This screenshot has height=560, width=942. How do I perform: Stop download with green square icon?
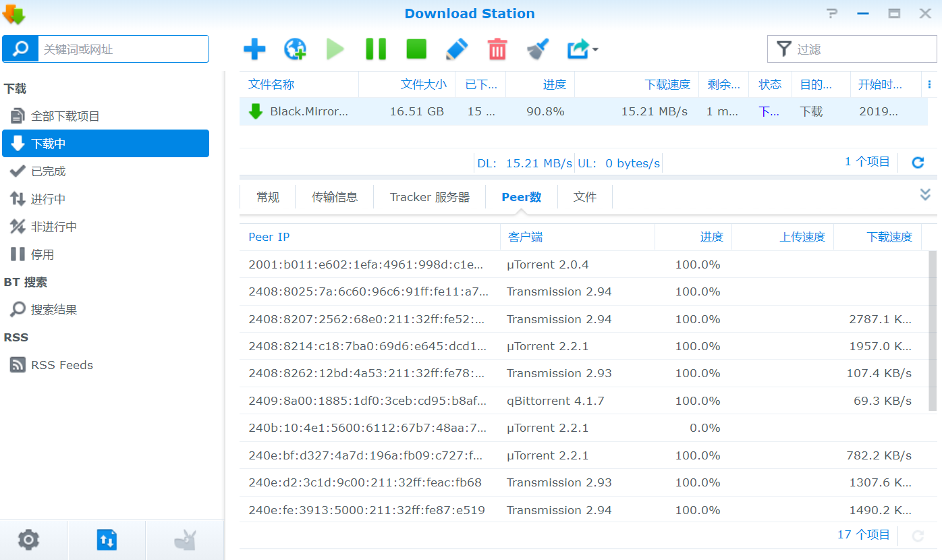pos(416,49)
